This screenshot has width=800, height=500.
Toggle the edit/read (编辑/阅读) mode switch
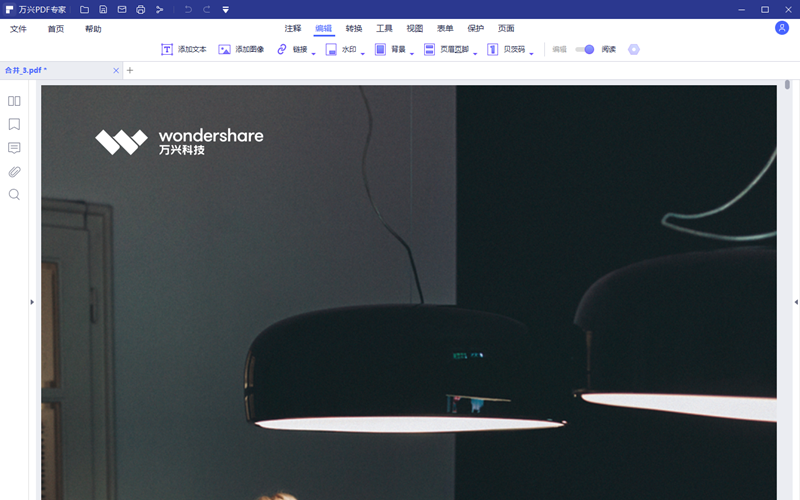pos(585,49)
